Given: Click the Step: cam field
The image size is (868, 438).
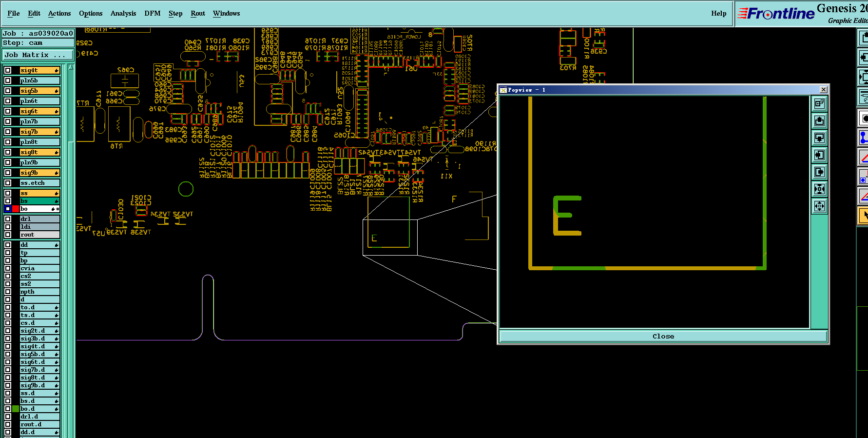Looking at the screenshot, I should click(38, 43).
